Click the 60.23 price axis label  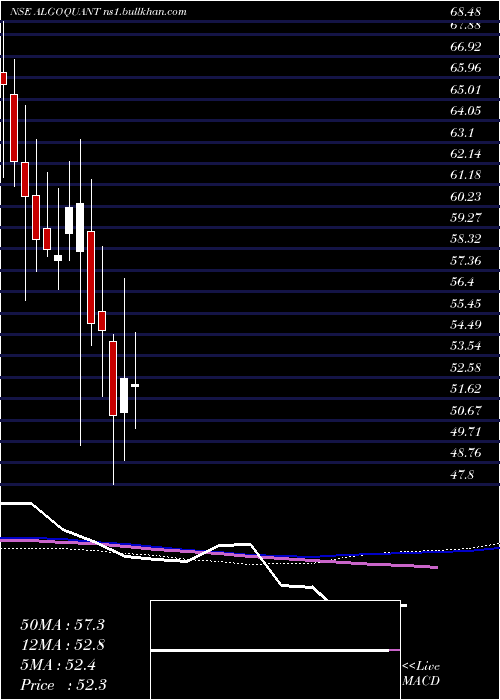pyautogui.click(x=466, y=196)
